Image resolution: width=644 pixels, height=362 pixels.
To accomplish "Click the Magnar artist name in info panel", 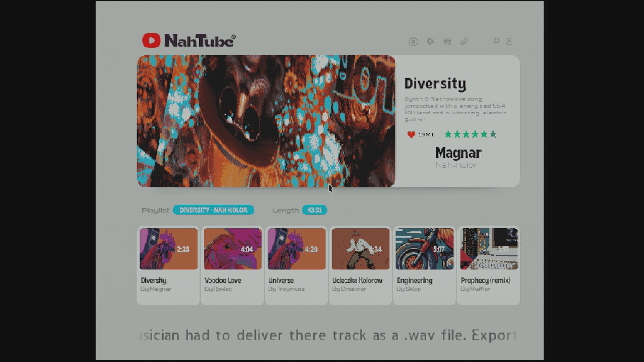I will click(458, 153).
